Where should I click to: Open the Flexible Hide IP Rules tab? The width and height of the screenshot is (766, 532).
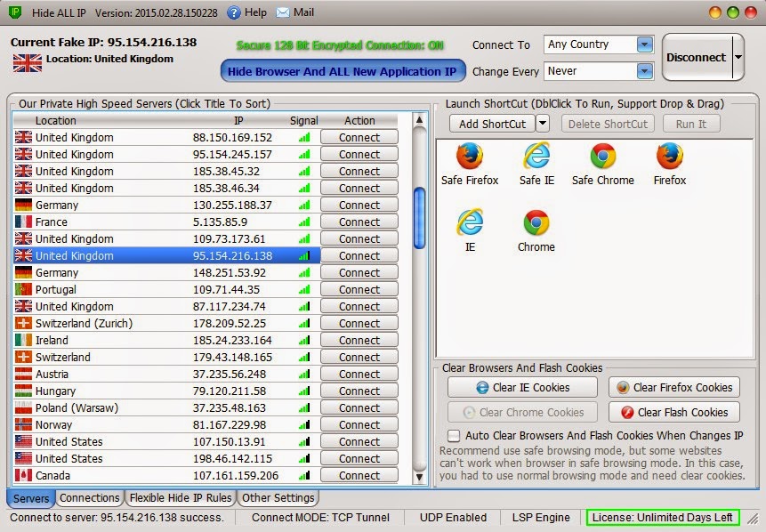[181, 498]
